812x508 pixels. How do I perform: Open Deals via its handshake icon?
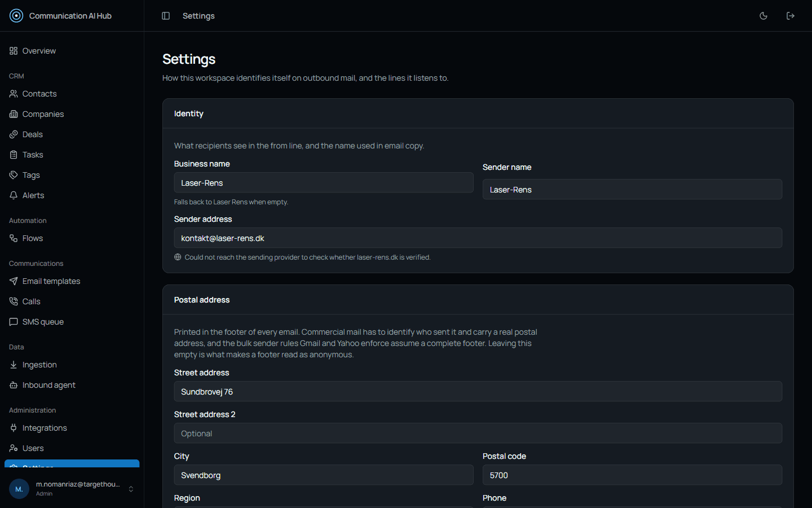[x=14, y=134]
